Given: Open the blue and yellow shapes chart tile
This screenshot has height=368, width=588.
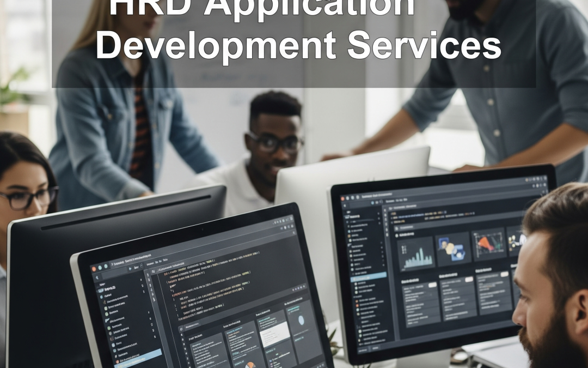Looking at the screenshot, I should [453, 249].
